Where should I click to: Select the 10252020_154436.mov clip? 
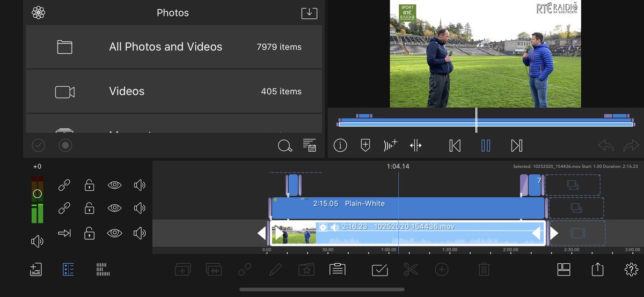(x=408, y=233)
